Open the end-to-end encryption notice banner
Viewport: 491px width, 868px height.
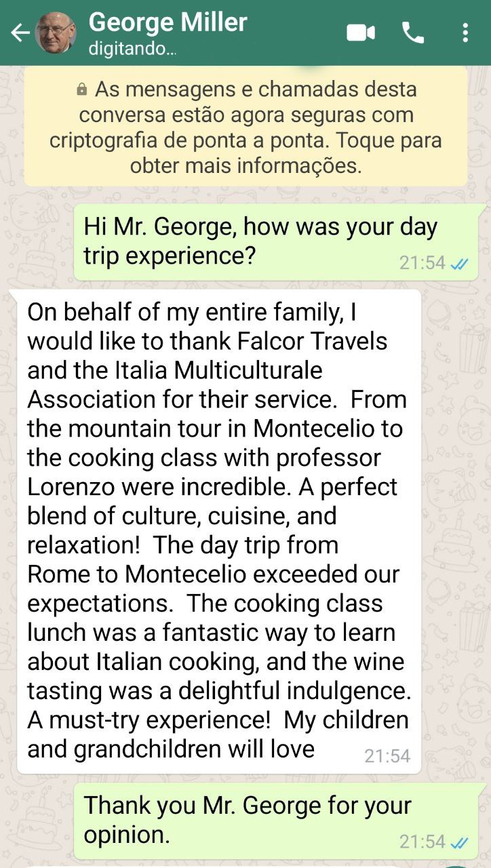tap(245, 127)
